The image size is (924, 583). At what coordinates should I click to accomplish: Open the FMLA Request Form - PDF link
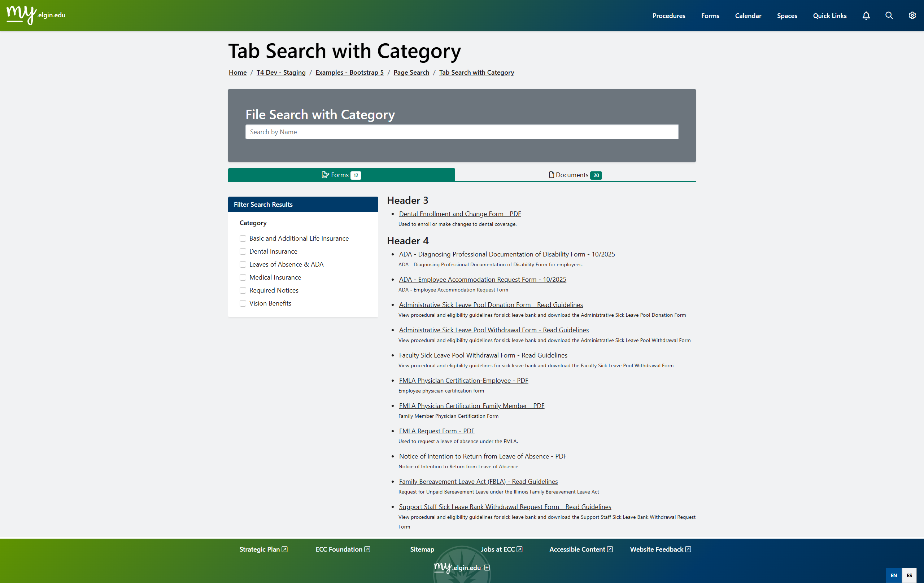pyautogui.click(x=436, y=431)
